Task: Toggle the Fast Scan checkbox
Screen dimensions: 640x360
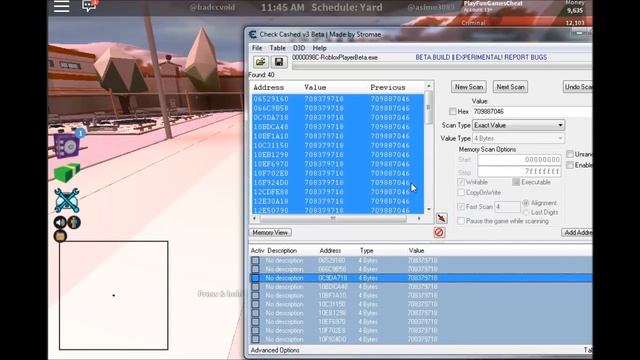Action: coord(461,207)
